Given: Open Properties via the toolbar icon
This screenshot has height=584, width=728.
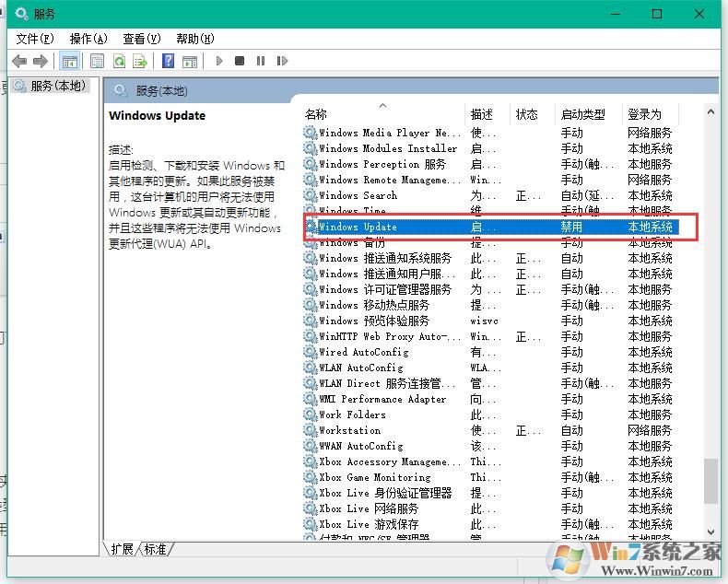Looking at the screenshot, I should tap(97, 62).
